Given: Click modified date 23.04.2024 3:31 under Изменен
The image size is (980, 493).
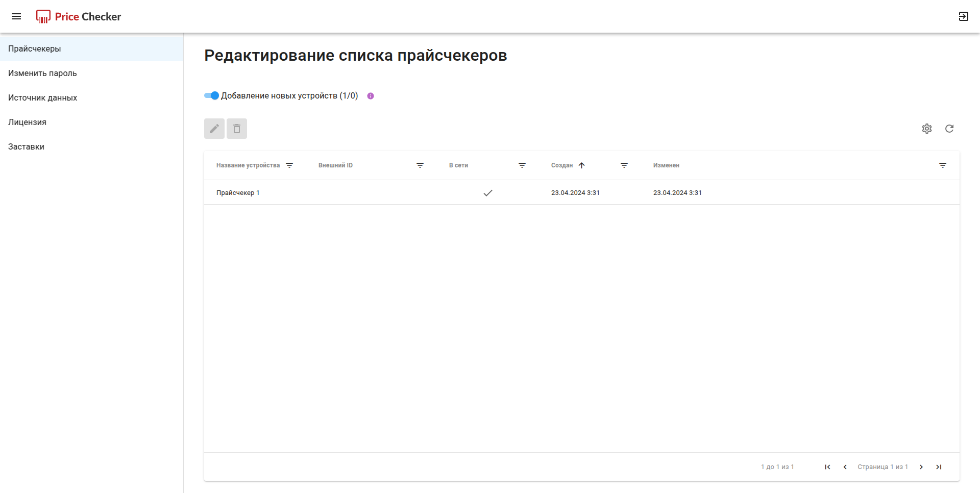Looking at the screenshot, I should 677,193.
